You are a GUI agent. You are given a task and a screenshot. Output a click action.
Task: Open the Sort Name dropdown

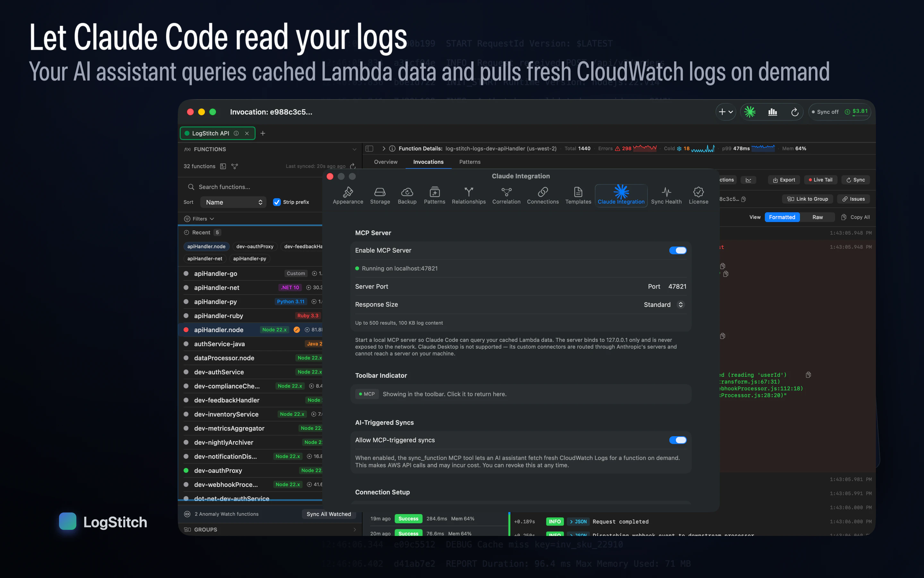pos(233,202)
